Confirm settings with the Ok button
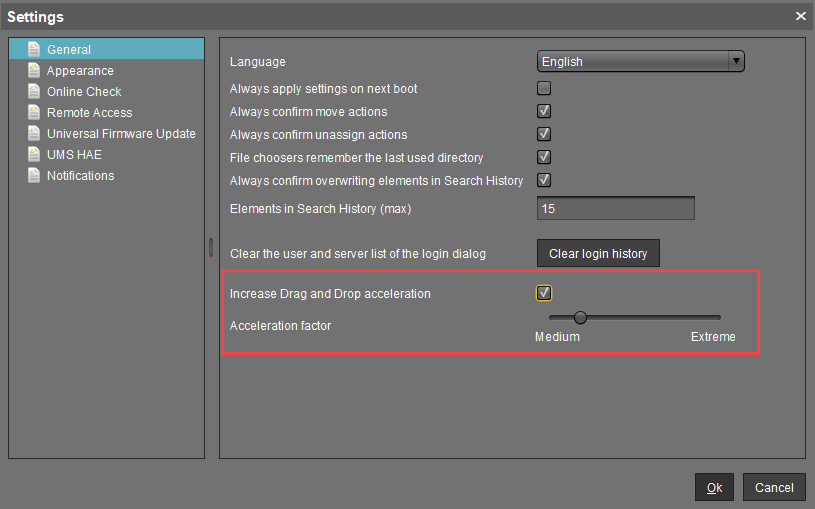The width and height of the screenshot is (815, 509). [714, 487]
